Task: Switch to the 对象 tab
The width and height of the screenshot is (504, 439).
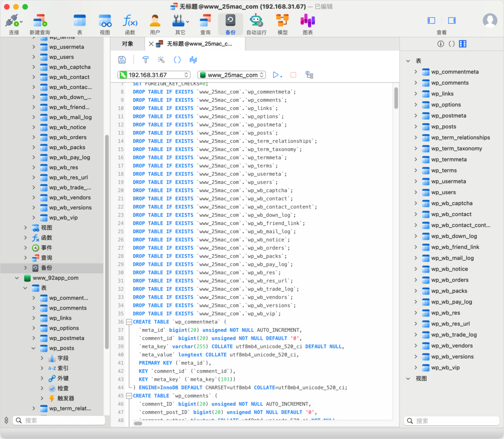Action: pyautogui.click(x=127, y=44)
